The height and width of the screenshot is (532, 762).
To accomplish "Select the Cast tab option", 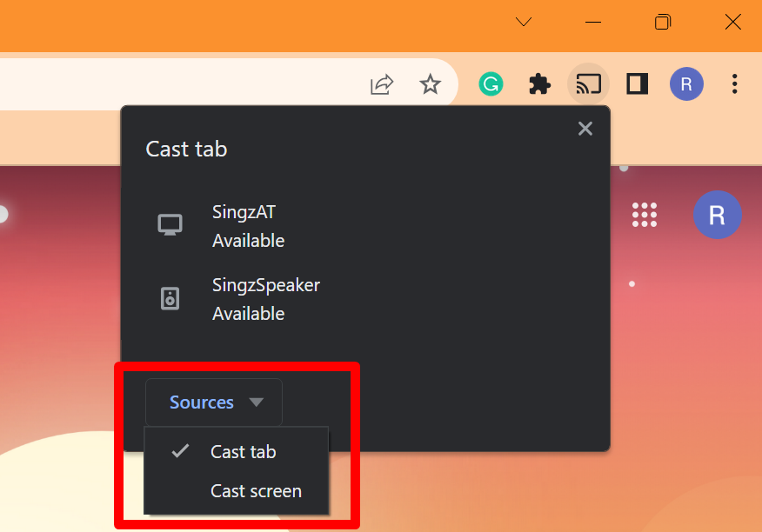I will pyautogui.click(x=237, y=452).
